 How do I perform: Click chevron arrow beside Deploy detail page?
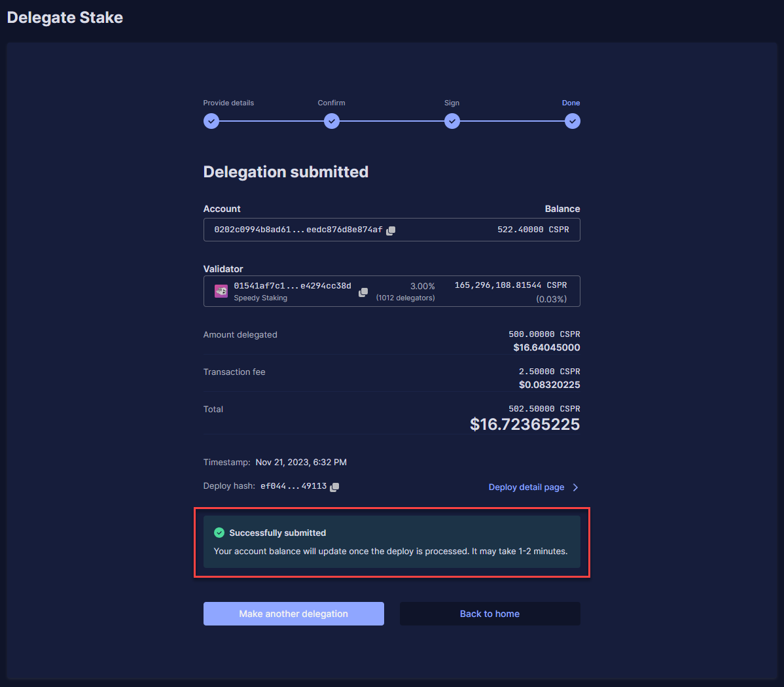pyautogui.click(x=576, y=487)
